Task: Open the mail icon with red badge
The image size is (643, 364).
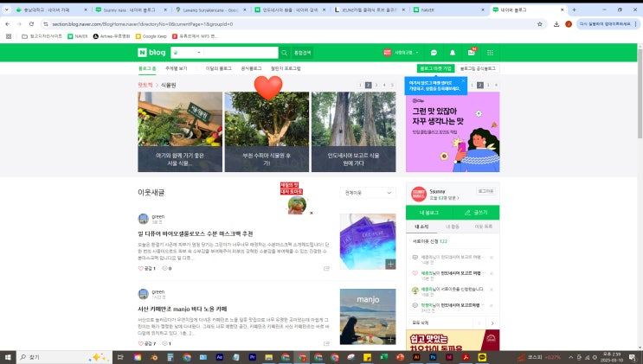Action: click(x=471, y=52)
